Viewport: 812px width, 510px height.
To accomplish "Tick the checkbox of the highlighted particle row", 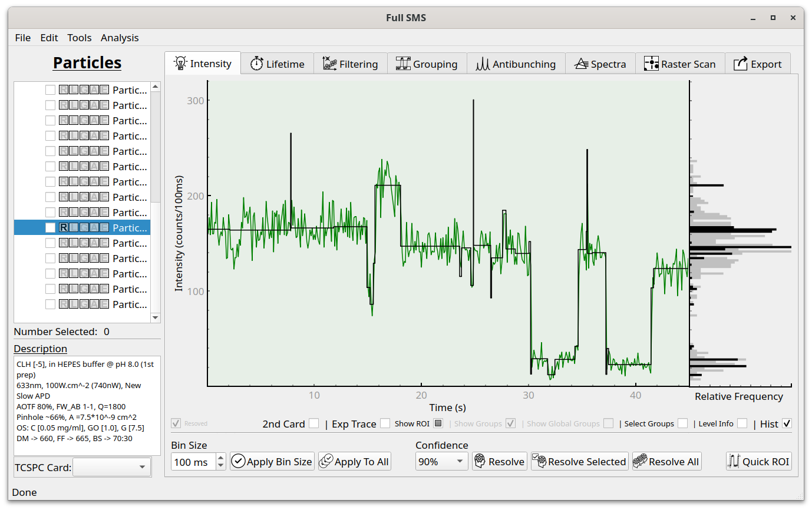I will coord(51,228).
